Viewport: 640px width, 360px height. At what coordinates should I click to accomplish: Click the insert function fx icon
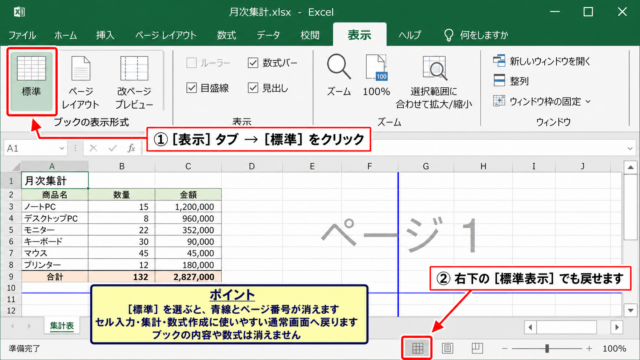point(131,148)
